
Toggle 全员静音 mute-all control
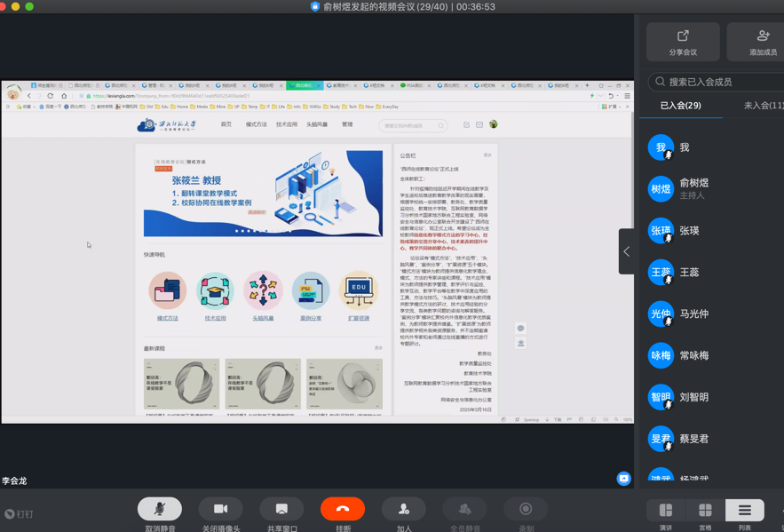[x=464, y=509]
